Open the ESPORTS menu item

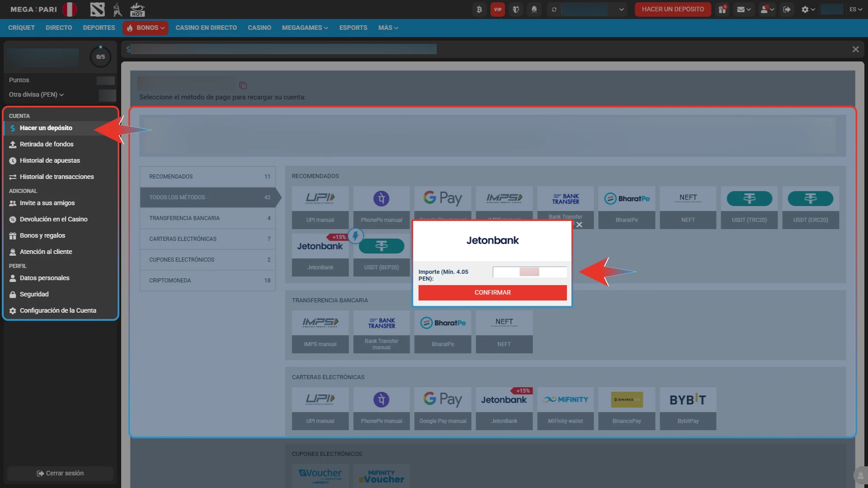(353, 28)
